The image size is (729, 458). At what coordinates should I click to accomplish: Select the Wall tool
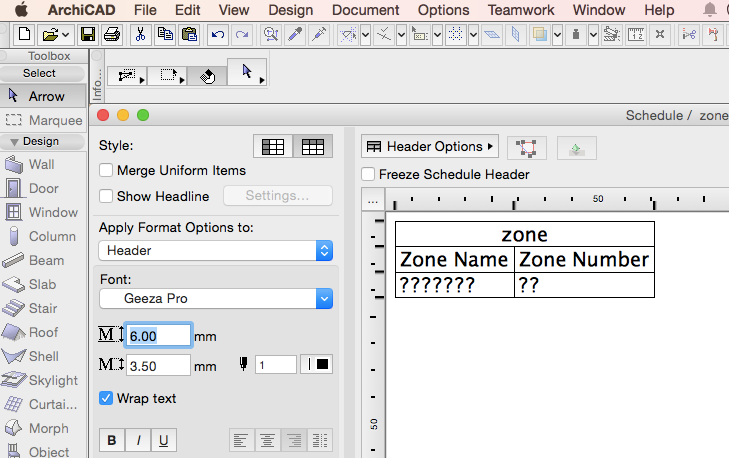tap(43, 165)
